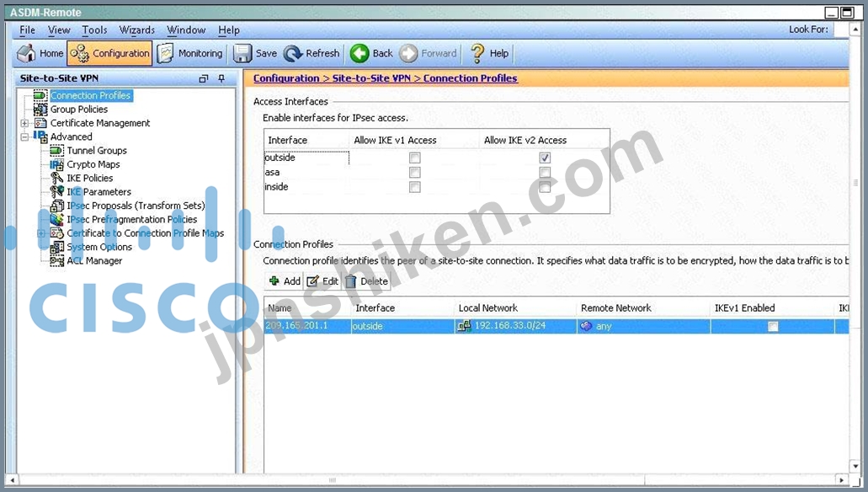Image resolution: width=868 pixels, height=492 pixels.
Task: Click the IPsec Proposals icon
Action: pyautogui.click(x=56, y=206)
